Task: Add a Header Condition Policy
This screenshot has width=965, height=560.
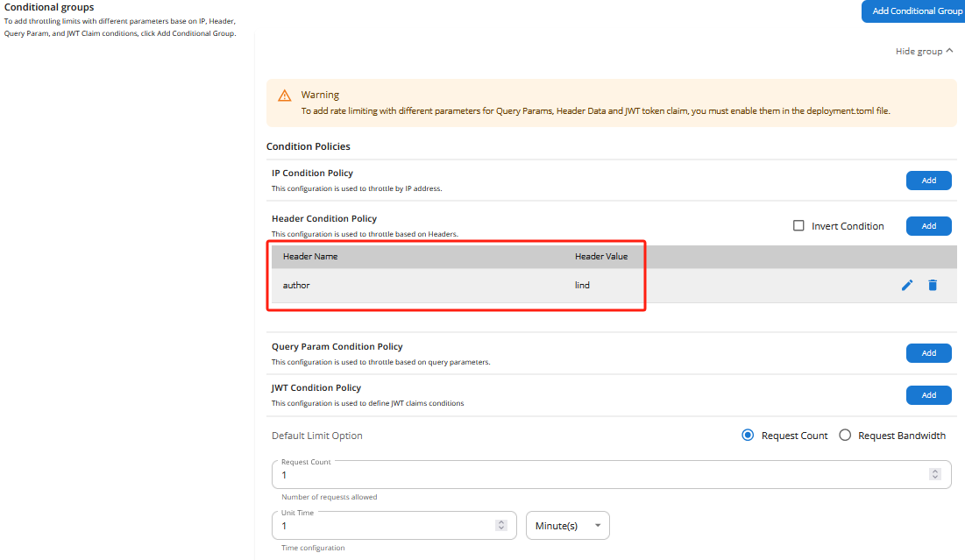Action: [x=928, y=226]
